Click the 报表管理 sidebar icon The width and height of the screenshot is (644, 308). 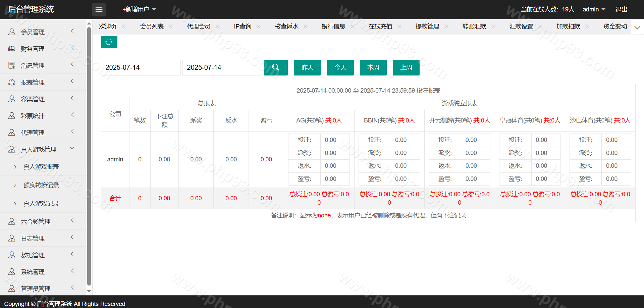(12, 82)
